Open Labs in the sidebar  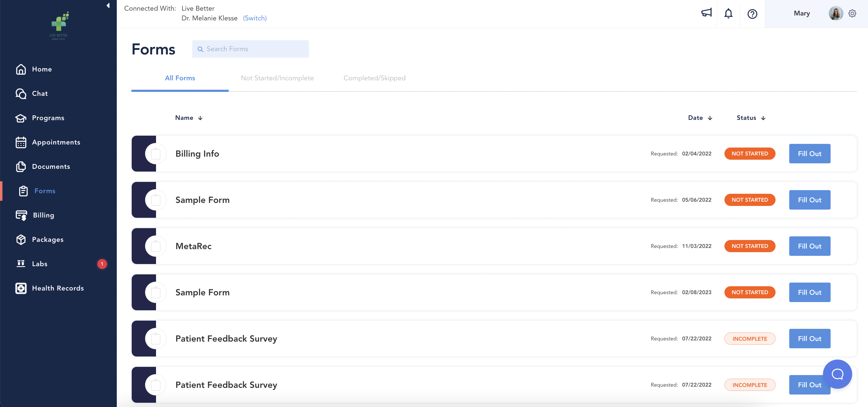(x=40, y=264)
